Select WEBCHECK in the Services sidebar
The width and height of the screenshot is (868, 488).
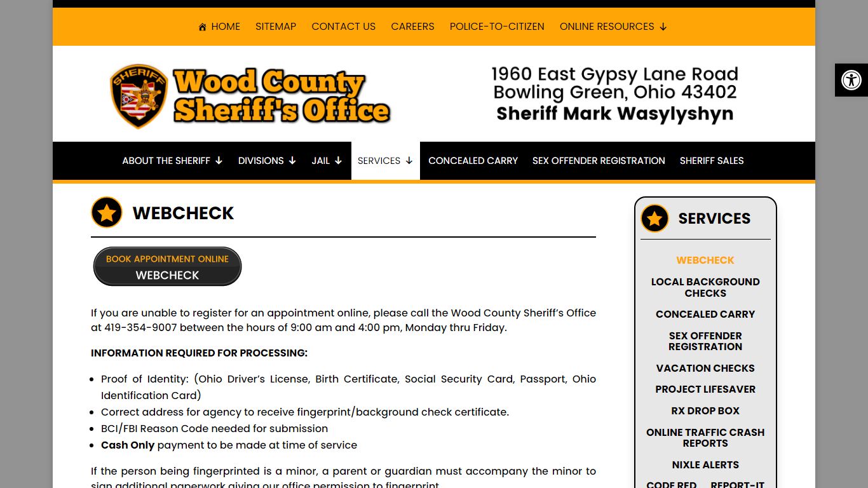(705, 261)
